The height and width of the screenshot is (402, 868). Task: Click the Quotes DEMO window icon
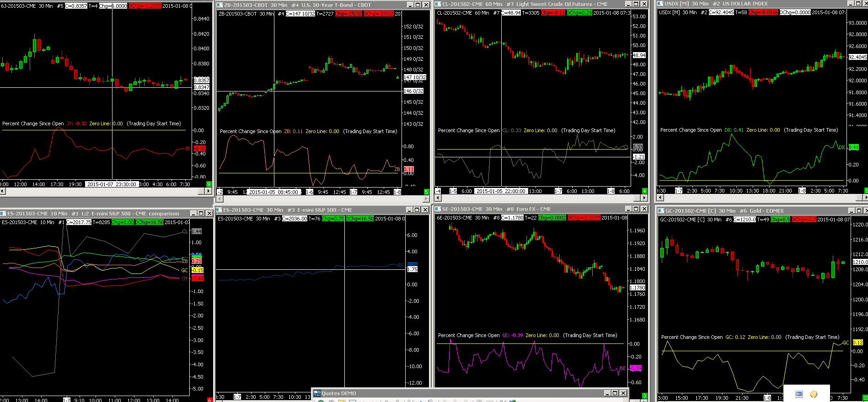(x=317, y=393)
